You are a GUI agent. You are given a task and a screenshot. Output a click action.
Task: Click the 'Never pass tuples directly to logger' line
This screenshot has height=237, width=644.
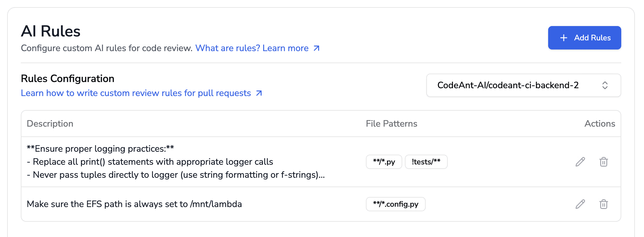click(x=176, y=175)
